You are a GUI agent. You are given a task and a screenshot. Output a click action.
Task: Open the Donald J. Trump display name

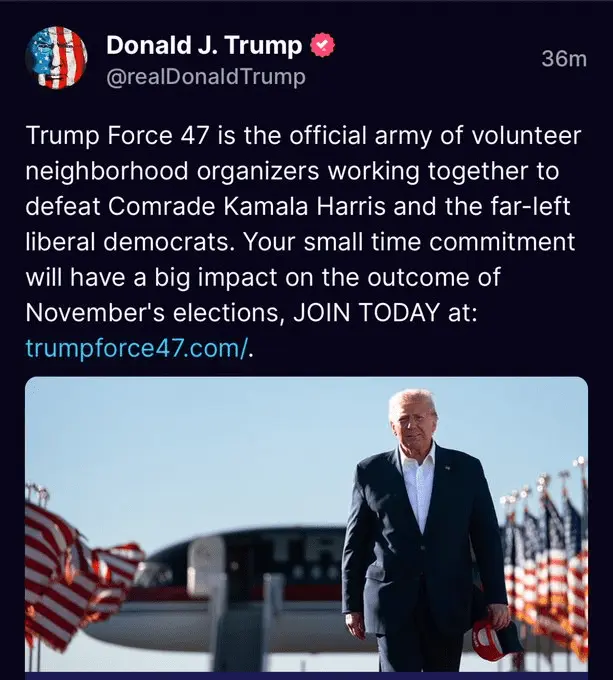(204, 45)
